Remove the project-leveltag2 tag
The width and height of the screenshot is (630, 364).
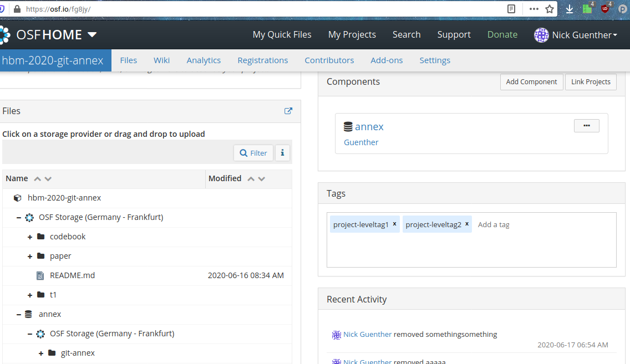pyautogui.click(x=467, y=224)
